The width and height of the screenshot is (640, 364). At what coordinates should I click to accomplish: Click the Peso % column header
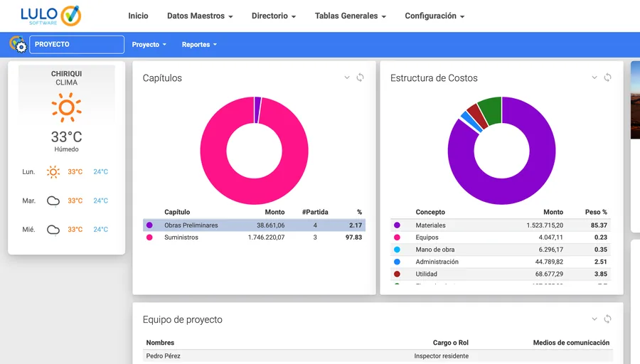click(596, 212)
